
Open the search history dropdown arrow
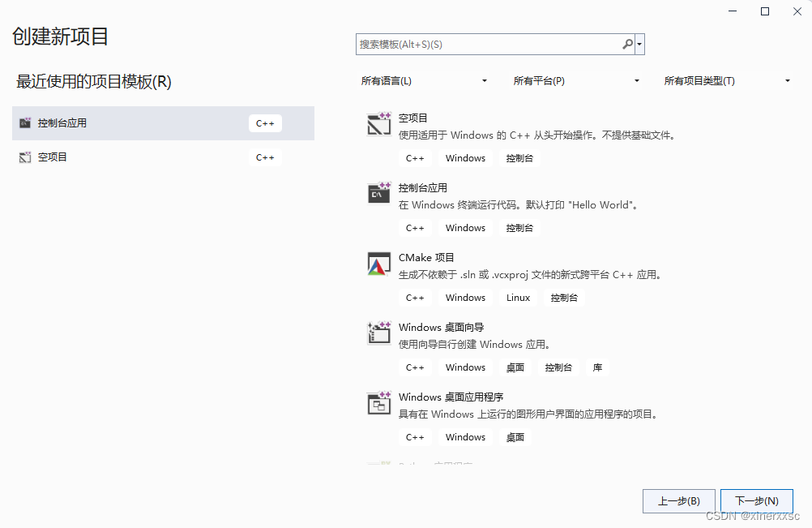tap(639, 43)
